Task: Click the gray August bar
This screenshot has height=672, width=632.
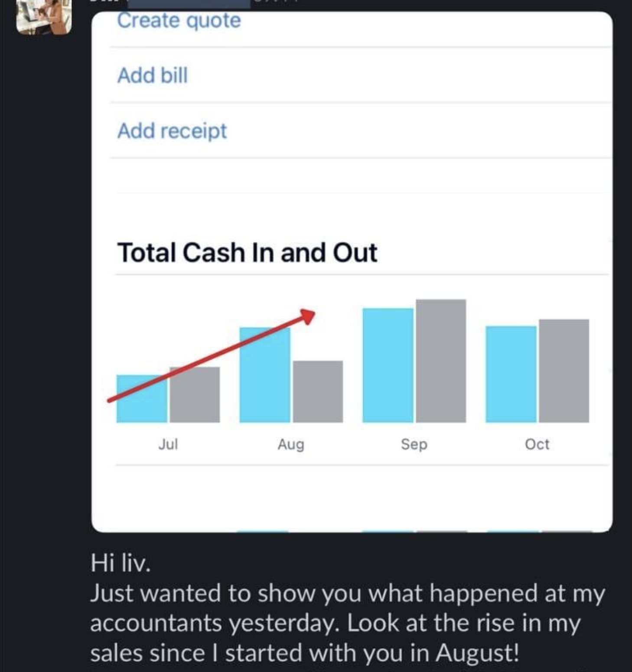Action: point(318,391)
